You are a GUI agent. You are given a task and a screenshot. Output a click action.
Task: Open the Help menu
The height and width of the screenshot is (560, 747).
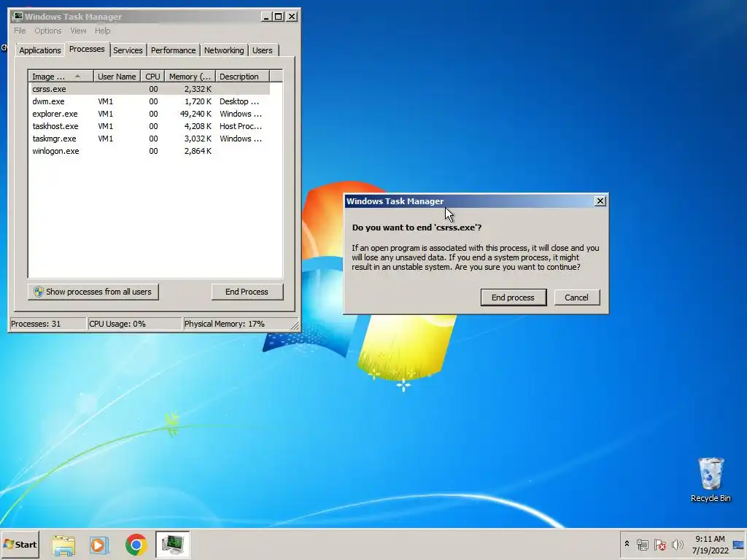[102, 31]
